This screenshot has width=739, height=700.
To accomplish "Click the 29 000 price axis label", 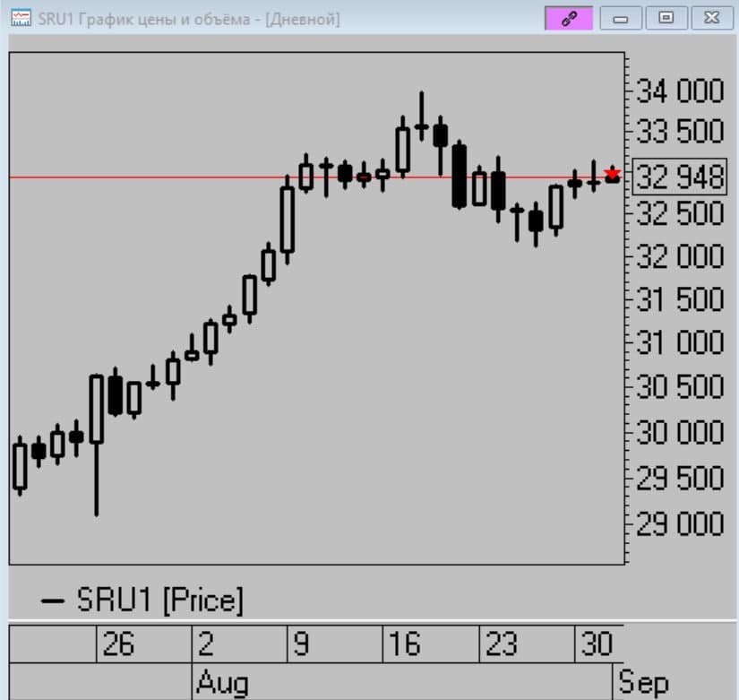I will pyautogui.click(x=680, y=523).
